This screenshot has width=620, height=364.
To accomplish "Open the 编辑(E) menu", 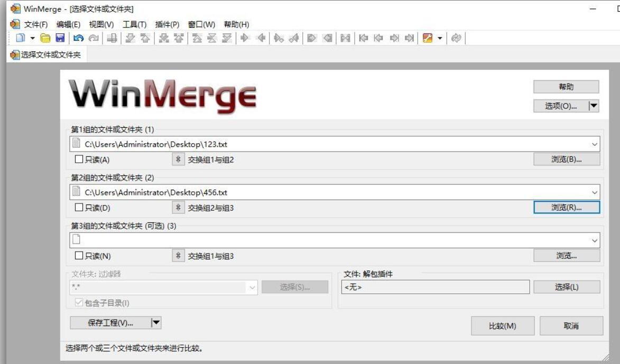I will coord(68,24).
